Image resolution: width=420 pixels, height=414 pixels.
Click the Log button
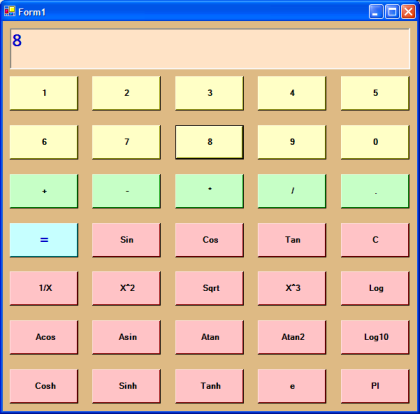[x=375, y=288]
